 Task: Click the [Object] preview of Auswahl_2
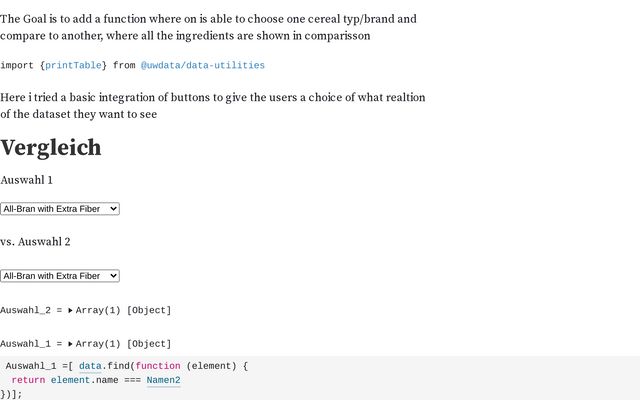pyautogui.click(x=149, y=311)
